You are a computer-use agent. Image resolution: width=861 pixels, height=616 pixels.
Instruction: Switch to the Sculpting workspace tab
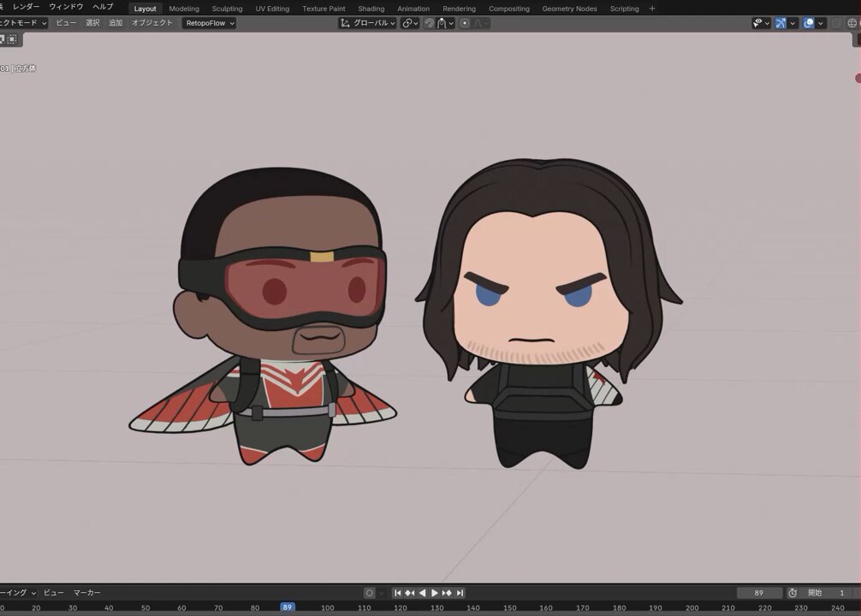[227, 9]
